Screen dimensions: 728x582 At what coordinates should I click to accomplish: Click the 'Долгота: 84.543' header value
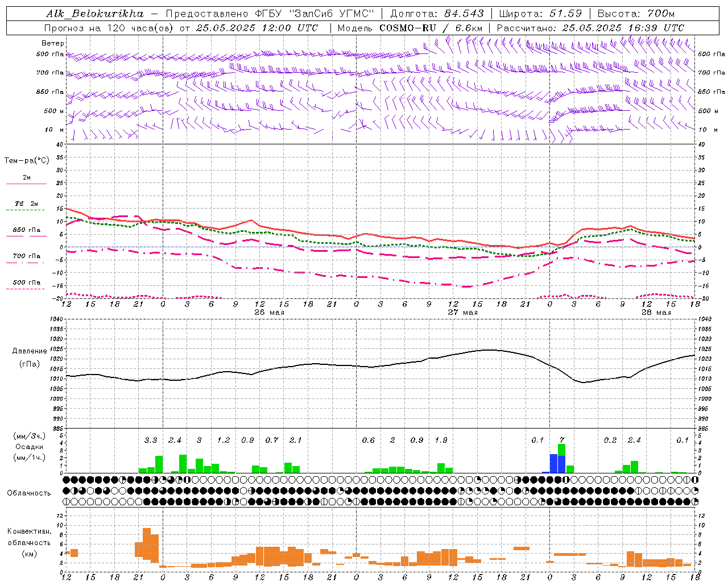click(x=437, y=14)
